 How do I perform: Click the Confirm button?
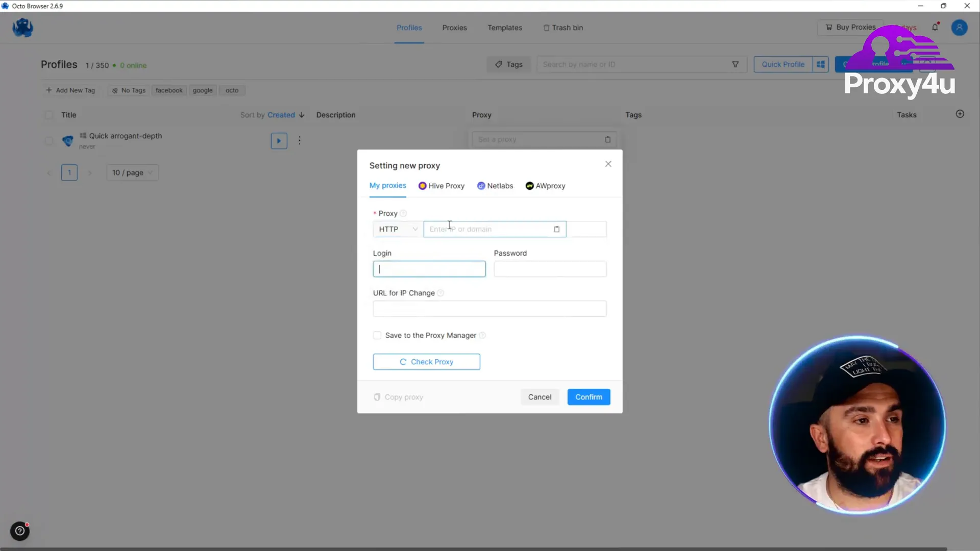click(x=589, y=397)
